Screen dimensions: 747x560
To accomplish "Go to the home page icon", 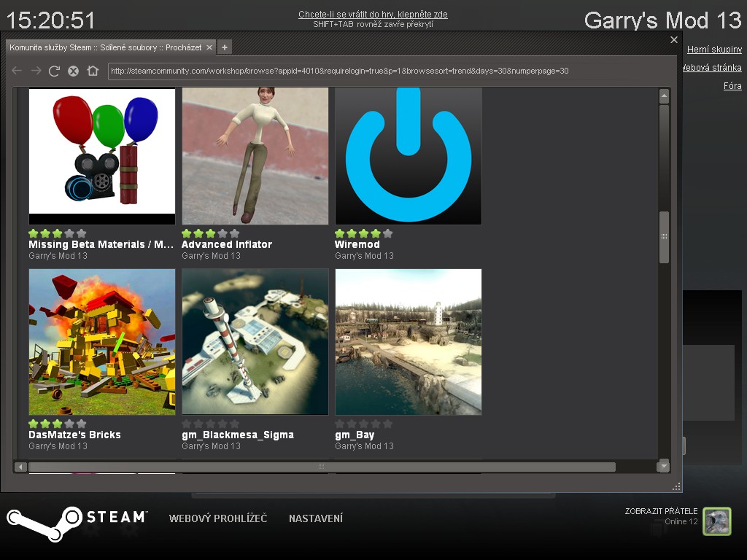I will [x=93, y=71].
